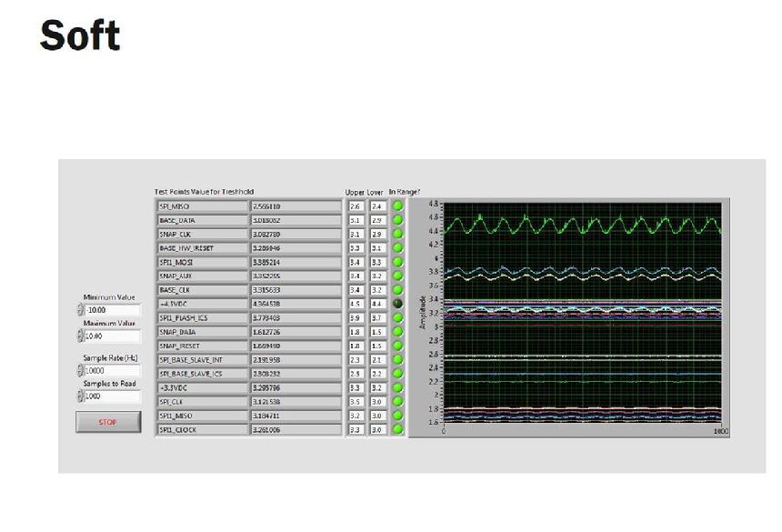
Task: Click the Upper limit field for SPI_CLK
Action: (356, 401)
